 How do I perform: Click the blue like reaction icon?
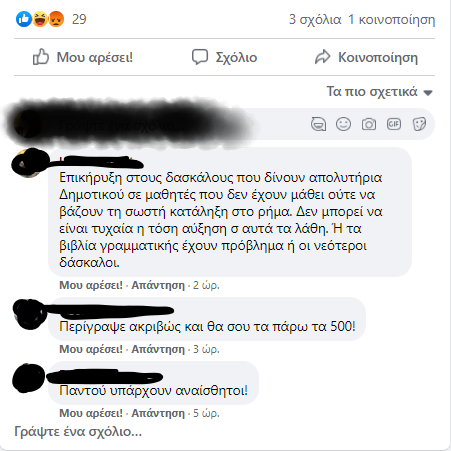24,19
